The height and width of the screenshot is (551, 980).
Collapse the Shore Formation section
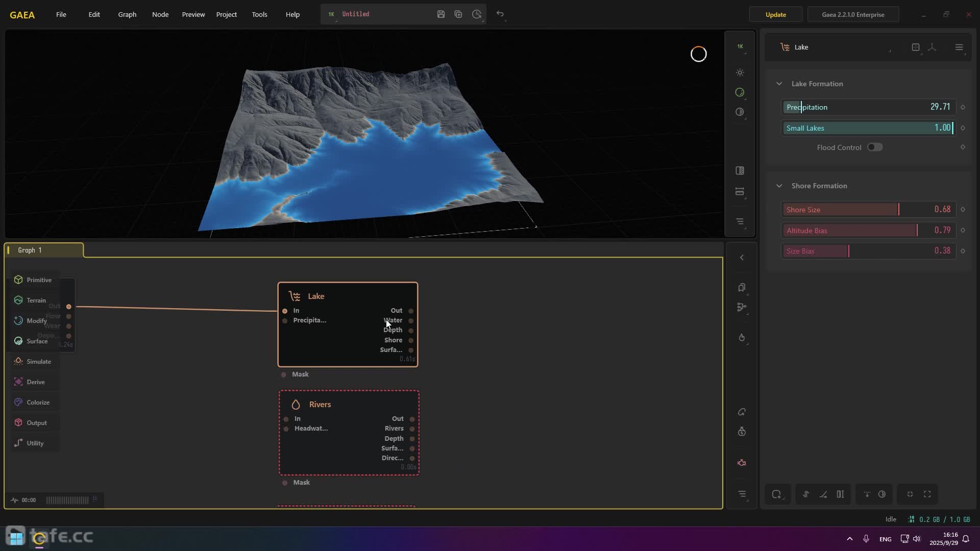click(x=779, y=186)
